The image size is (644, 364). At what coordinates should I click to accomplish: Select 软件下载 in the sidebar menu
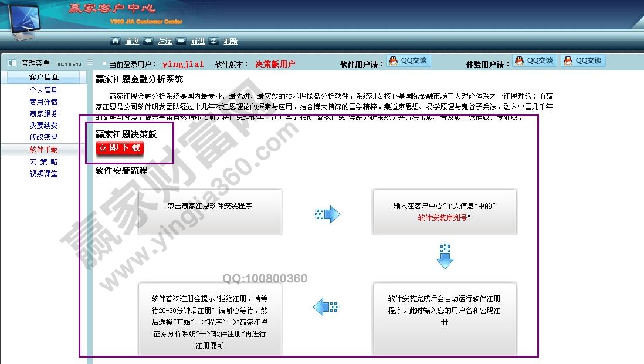click(x=44, y=149)
